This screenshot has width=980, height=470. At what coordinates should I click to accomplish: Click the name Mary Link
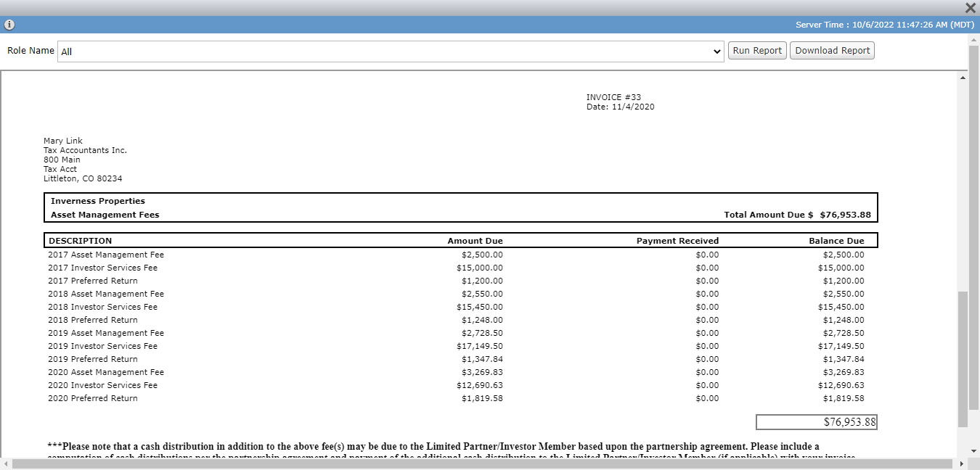[x=63, y=141]
